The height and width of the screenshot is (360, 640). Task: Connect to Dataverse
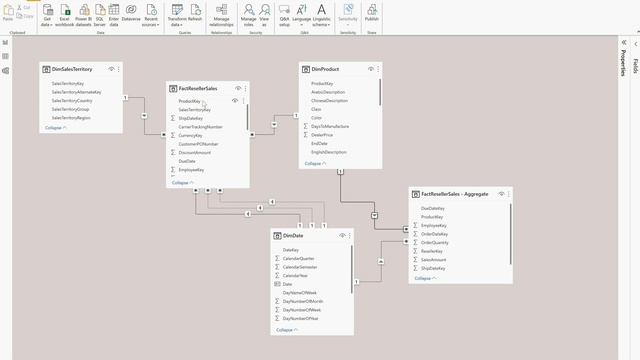coord(131,13)
